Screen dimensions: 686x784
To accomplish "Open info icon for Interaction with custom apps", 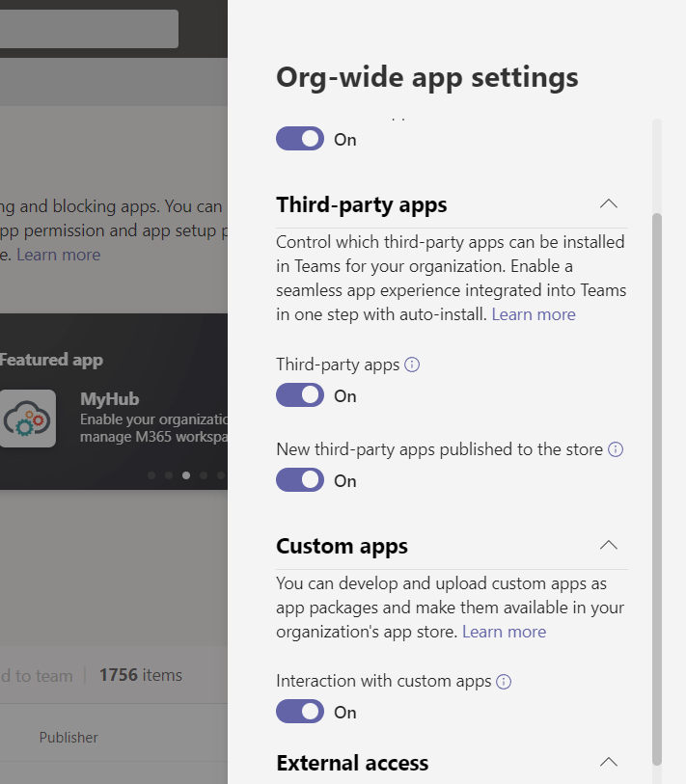I will tap(504, 682).
